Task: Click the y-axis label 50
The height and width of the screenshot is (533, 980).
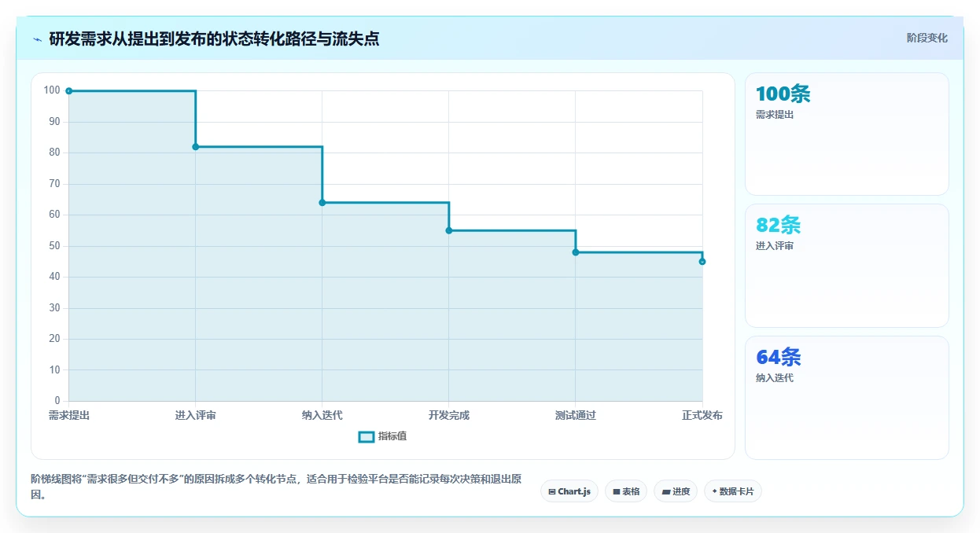Action: pyautogui.click(x=55, y=246)
